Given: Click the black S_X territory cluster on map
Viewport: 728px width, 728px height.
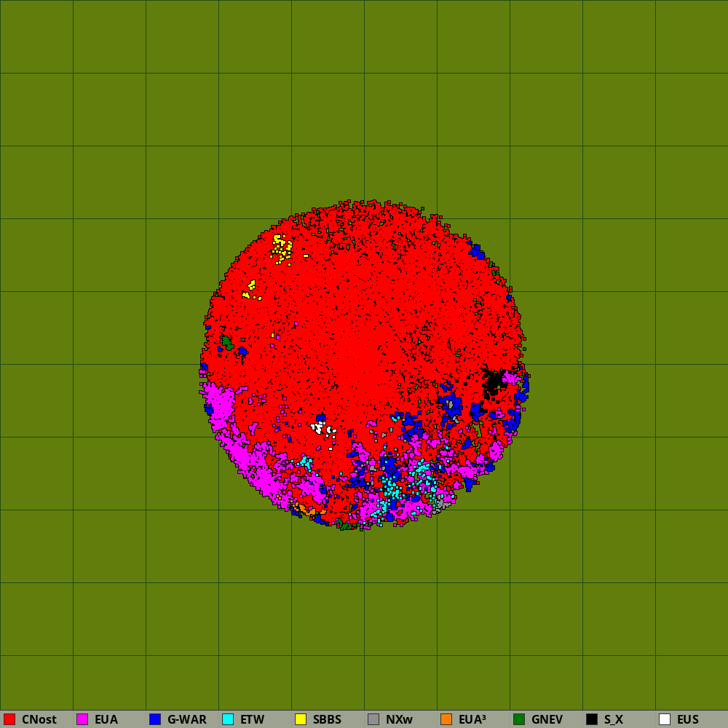Looking at the screenshot, I should pyautogui.click(x=494, y=383).
